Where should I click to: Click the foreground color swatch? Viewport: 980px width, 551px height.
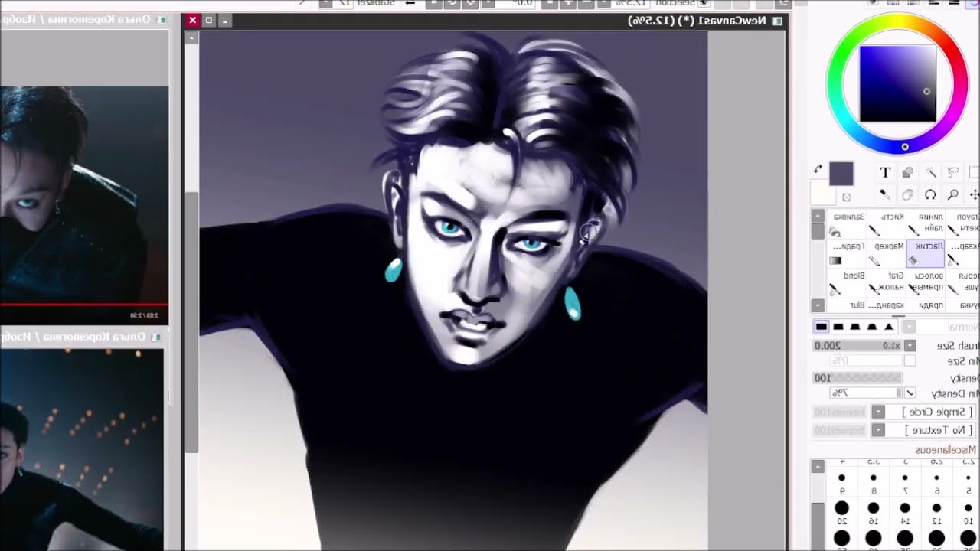pyautogui.click(x=841, y=174)
